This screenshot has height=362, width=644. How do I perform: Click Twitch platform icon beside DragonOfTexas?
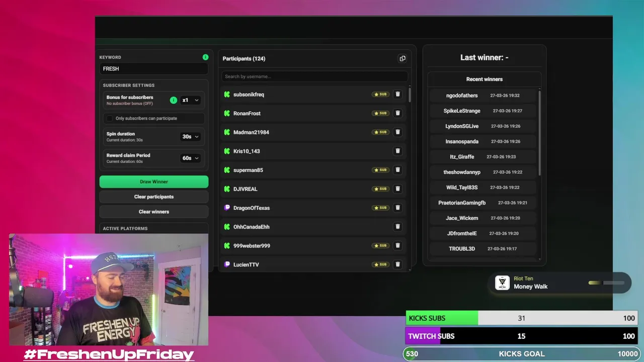227,208
